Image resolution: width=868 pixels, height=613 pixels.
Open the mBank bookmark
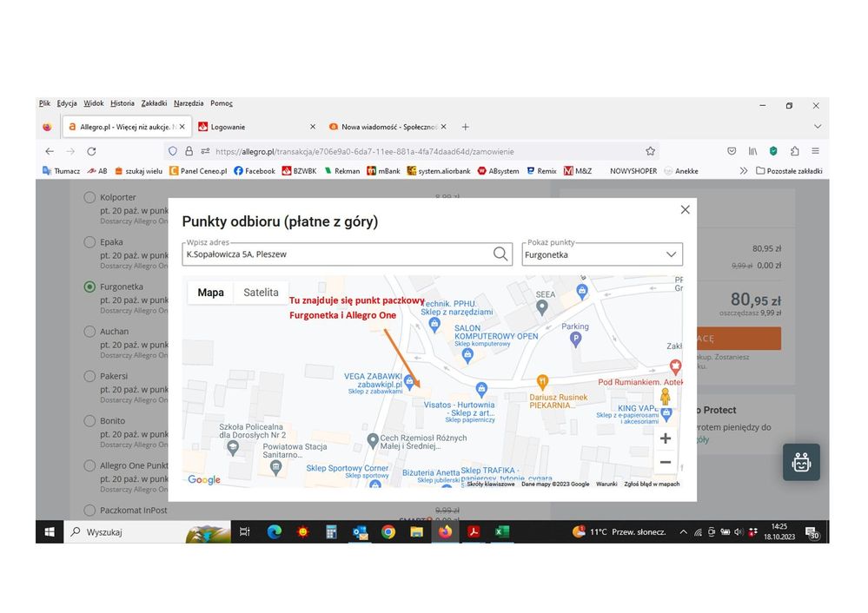pos(383,171)
